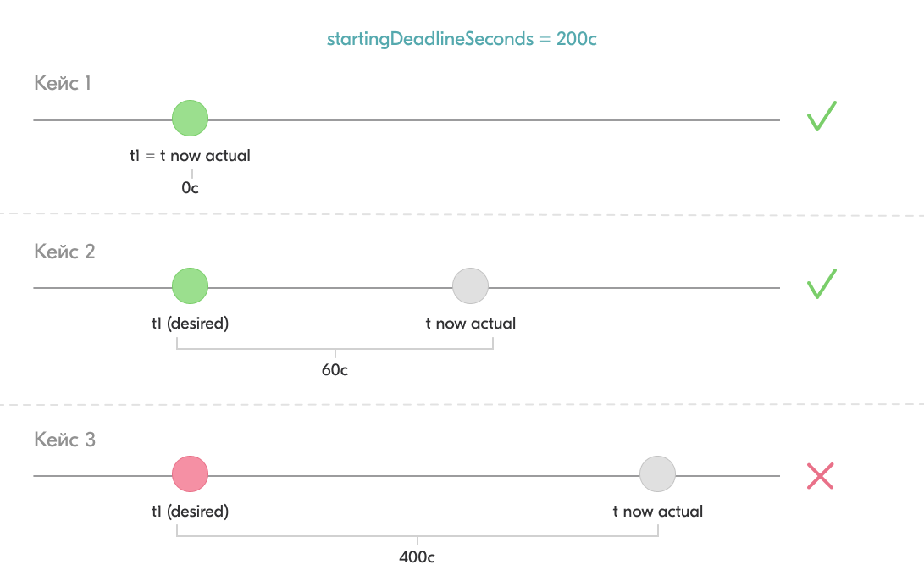
Task: Click the 0c value in Кейс 1
Action: click(x=190, y=188)
